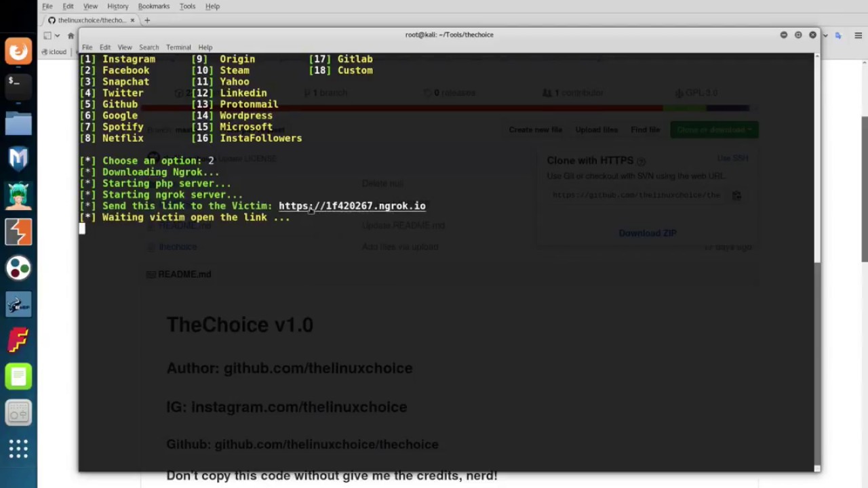Open Armitage green-haired girl dock icon

[18, 196]
